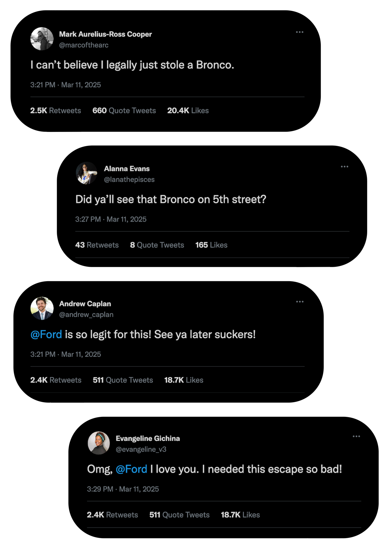
Task: Click the 3:27 PM · Mar 11, 2025 timestamp
Action: tap(111, 219)
